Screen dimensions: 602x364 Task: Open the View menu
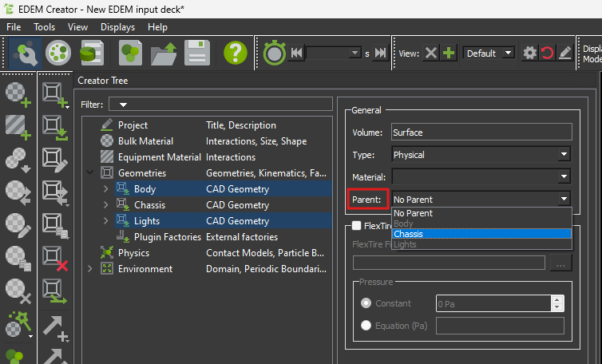coord(77,27)
